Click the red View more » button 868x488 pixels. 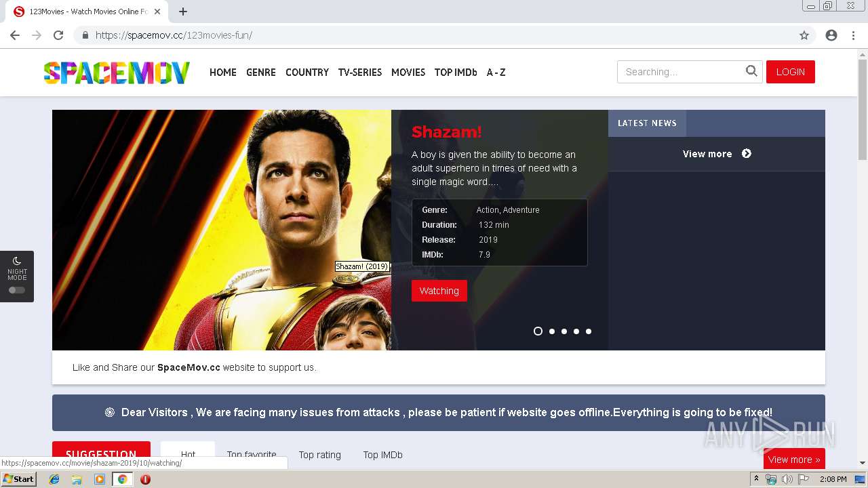pyautogui.click(x=794, y=459)
